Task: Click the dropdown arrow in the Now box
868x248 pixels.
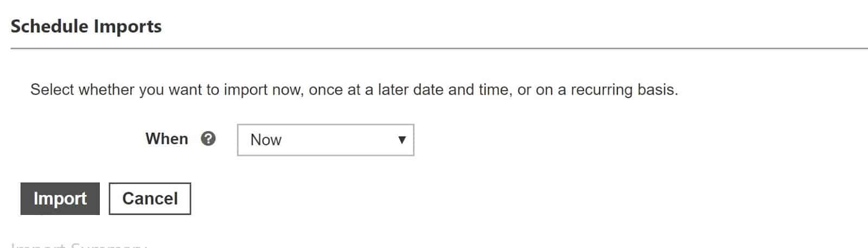Action: (402, 140)
